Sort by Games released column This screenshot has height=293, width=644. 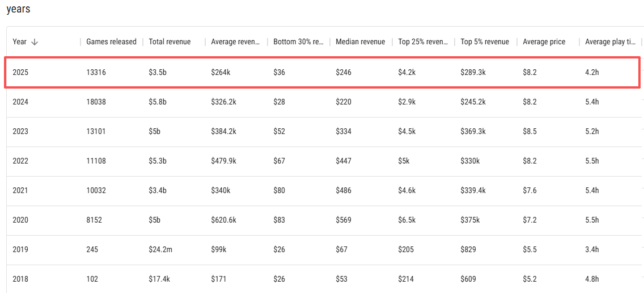[x=111, y=42]
